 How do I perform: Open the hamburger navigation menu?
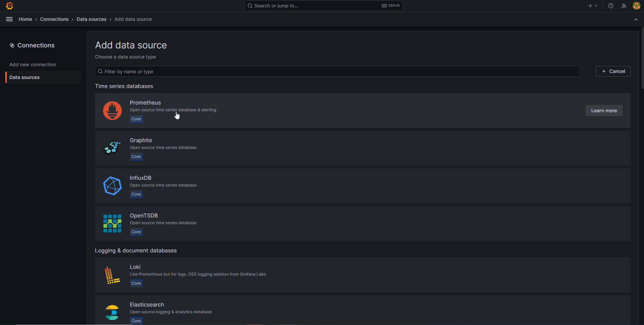9,19
